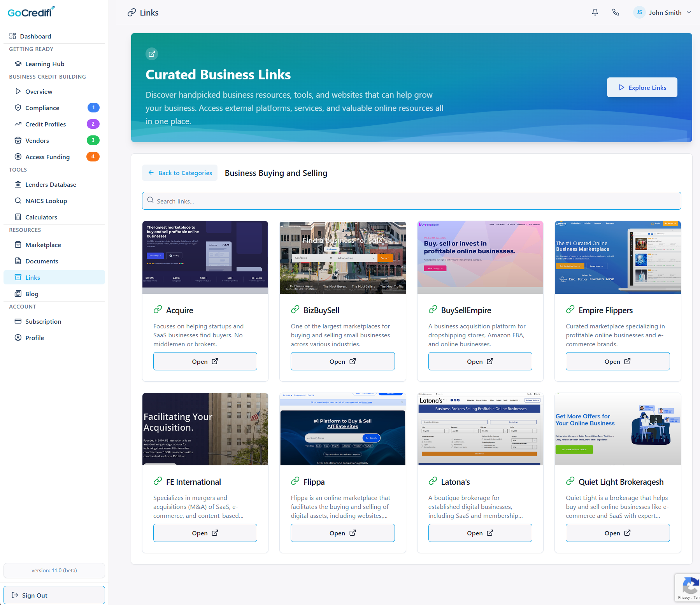
Task: Click the JS user avatar
Action: point(639,12)
